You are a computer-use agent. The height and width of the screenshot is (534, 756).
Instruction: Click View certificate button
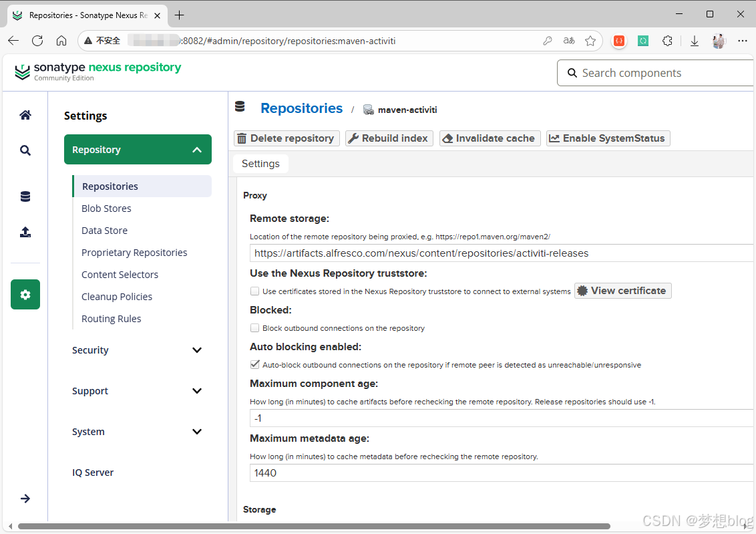coord(622,291)
